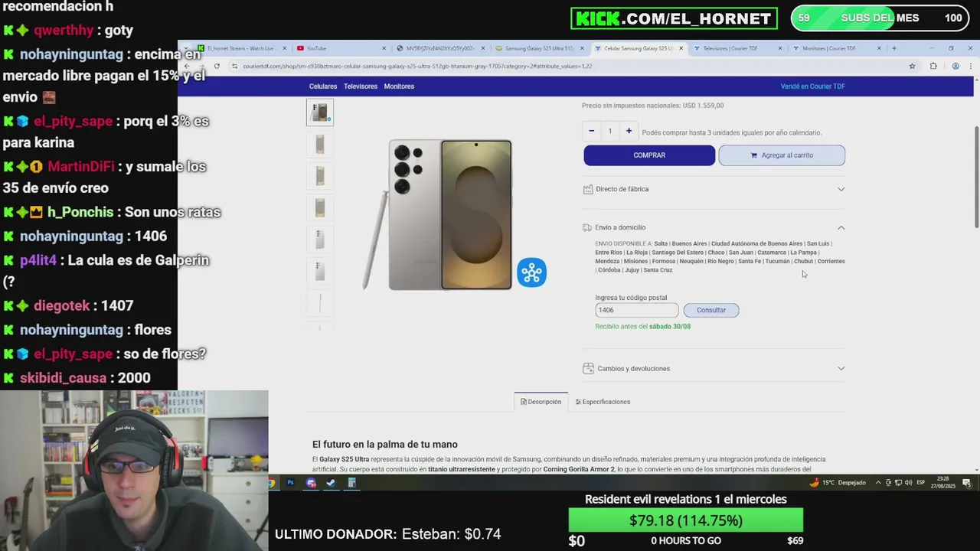The image size is (980, 551).
Task: Reload the page with the refresh icon
Action: point(217,66)
